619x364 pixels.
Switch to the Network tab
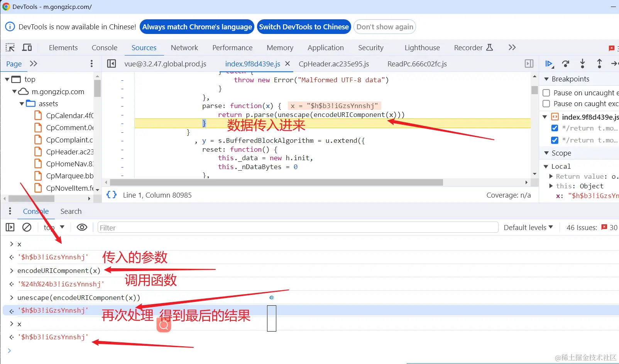[x=184, y=47]
